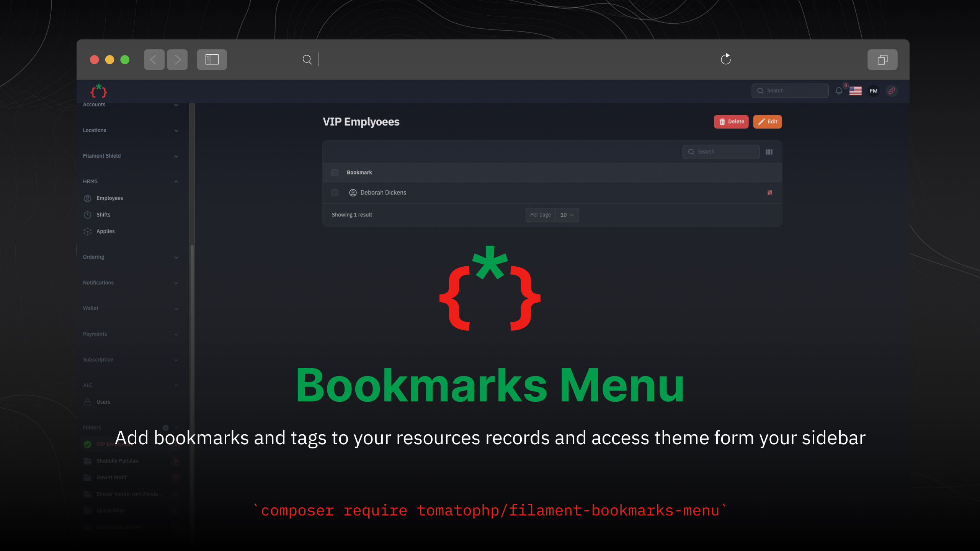The image size is (980, 551).
Task: Click the red Delete button
Action: coord(731,122)
